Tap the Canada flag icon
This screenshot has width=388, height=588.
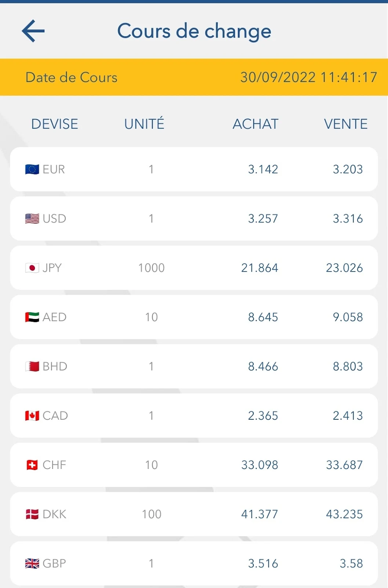pyautogui.click(x=32, y=416)
